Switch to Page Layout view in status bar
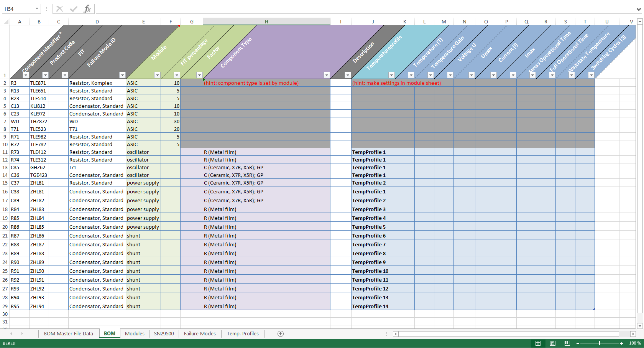This screenshot has height=348, width=644. [x=553, y=343]
